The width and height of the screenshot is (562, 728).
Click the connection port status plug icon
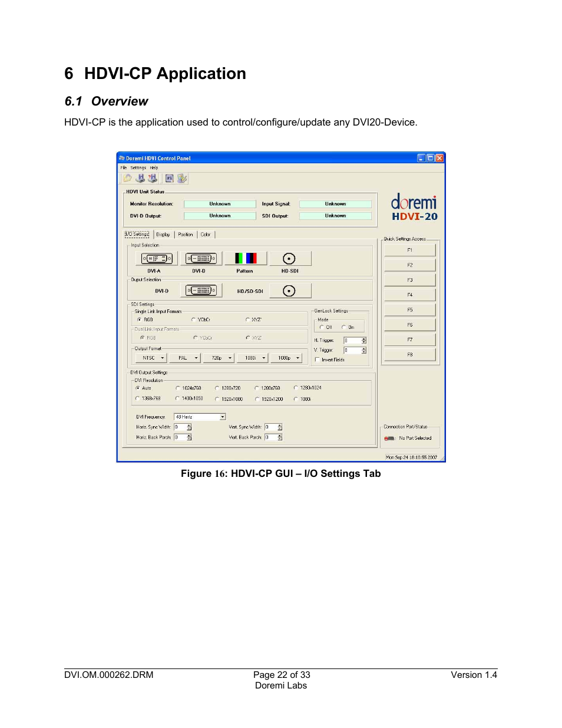tap(389, 439)
